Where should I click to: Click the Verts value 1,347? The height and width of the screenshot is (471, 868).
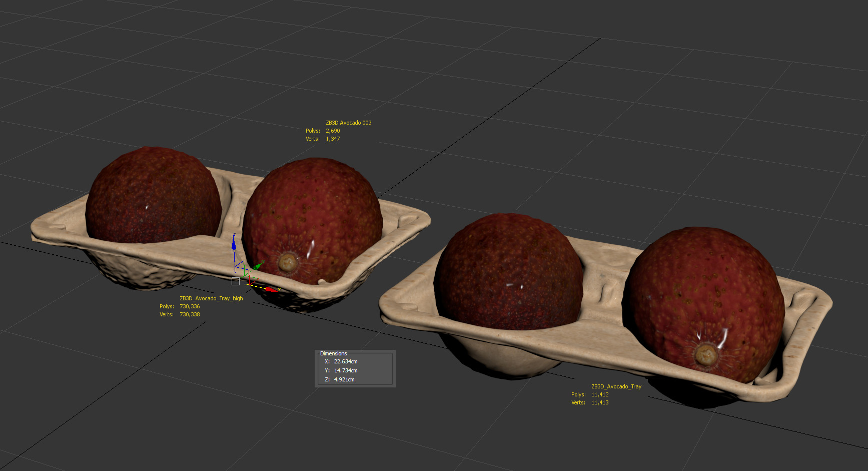coord(333,139)
